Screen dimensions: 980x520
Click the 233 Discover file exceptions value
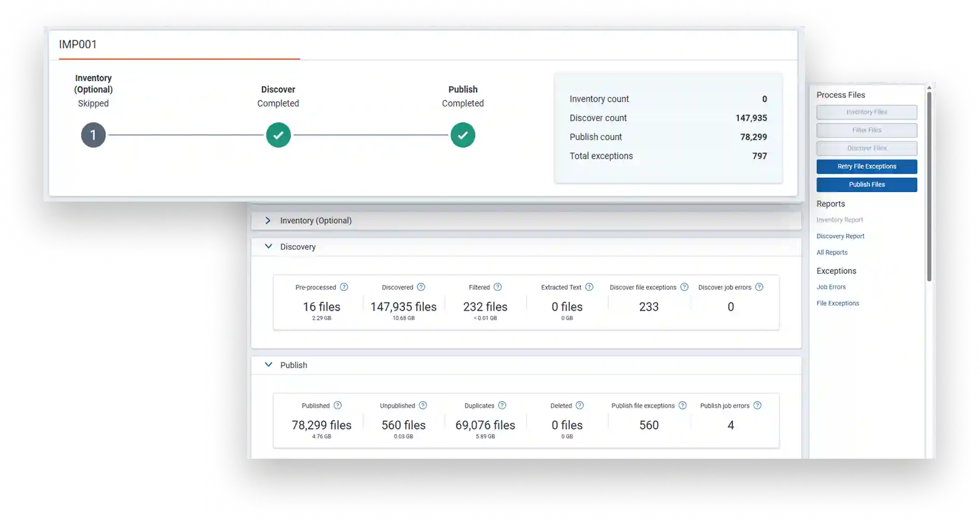tap(649, 307)
